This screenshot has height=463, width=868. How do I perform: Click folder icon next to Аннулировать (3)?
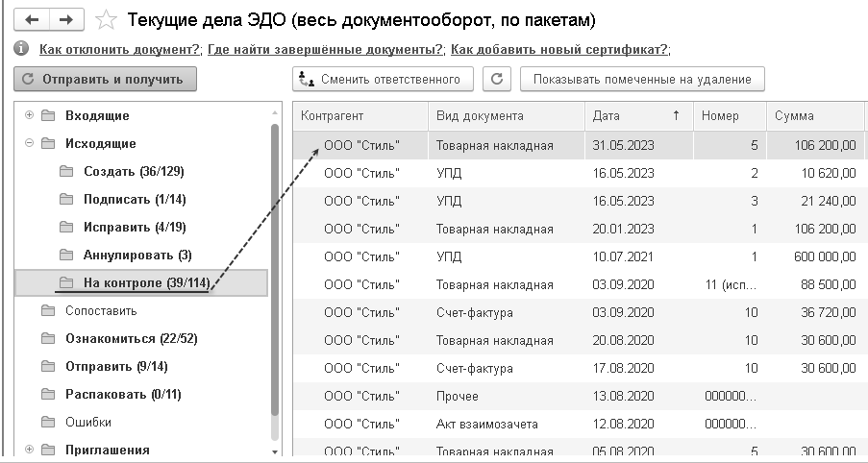pyautogui.click(x=66, y=255)
